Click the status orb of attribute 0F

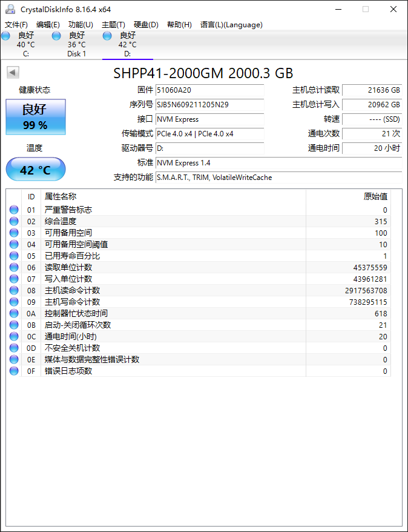pyautogui.click(x=14, y=371)
